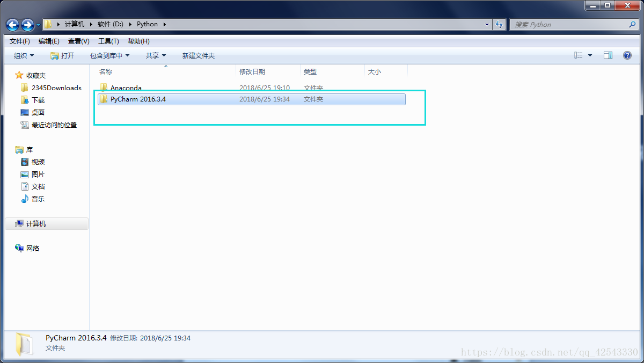Click the Anaconda folder icon
Image resolution: width=644 pixels, height=363 pixels.
pos(104,88)
